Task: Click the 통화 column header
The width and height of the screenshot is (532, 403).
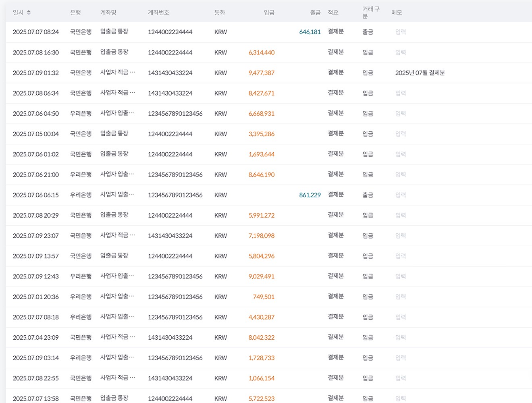Action: (x=220, y=12)
